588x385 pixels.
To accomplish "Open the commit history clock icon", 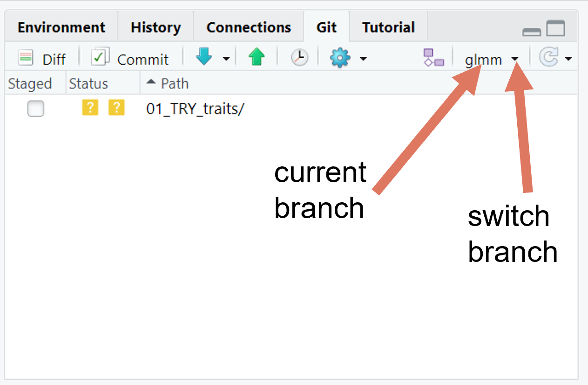I will [x=299, y=58].
